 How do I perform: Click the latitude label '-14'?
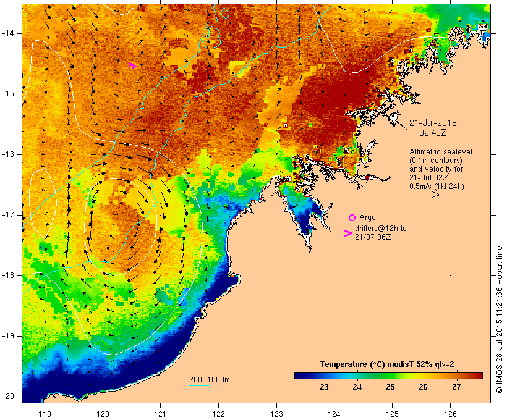[8, 33]
